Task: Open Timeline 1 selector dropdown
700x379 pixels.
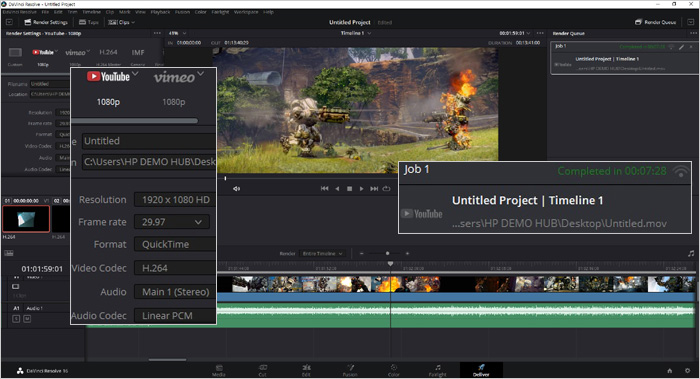Action: pos(356,33)
